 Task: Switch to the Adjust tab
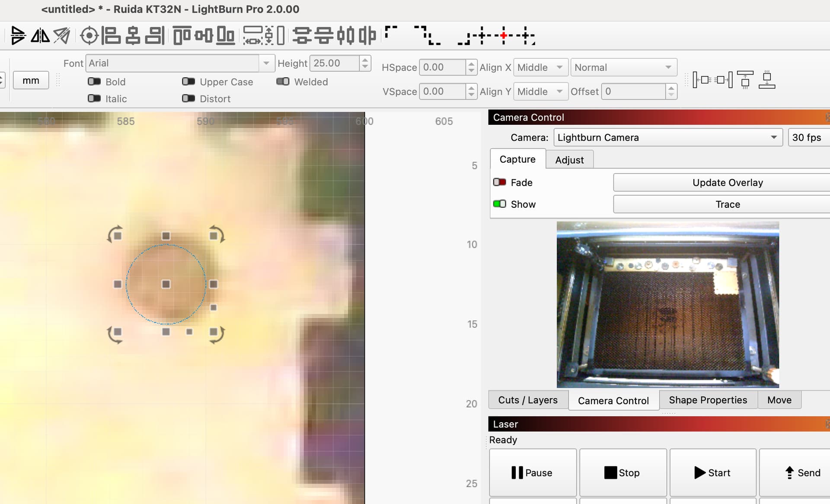(x=569, y=160)
